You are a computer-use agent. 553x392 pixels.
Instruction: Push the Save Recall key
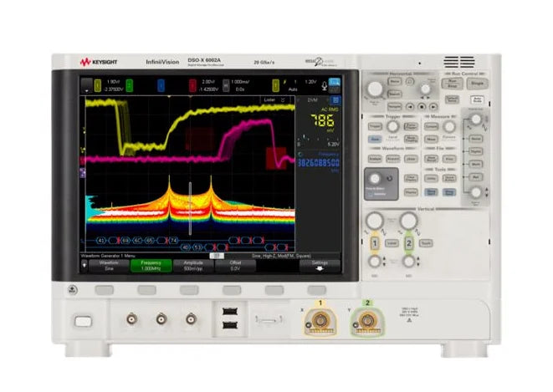[x=431, y=159]
